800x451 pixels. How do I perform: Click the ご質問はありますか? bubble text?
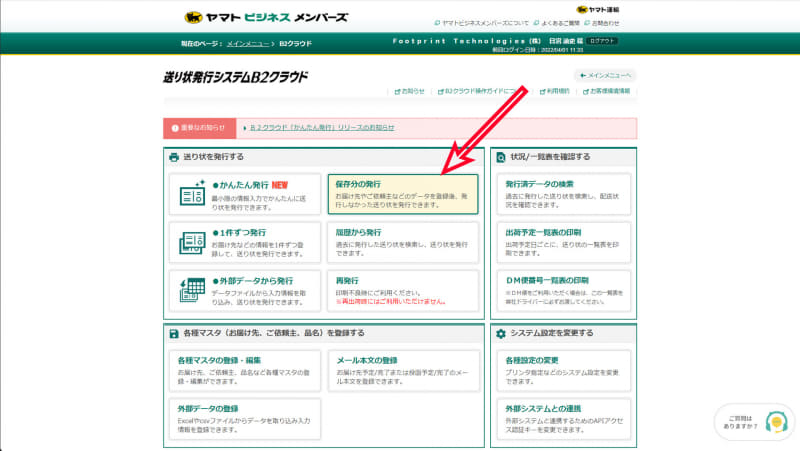point(740,422)
